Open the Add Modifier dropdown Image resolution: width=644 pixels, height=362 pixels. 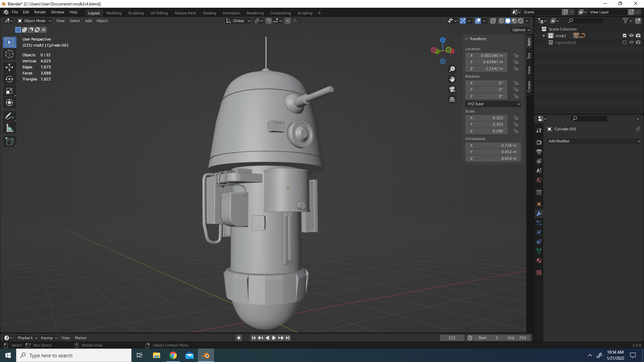(594, 141)
